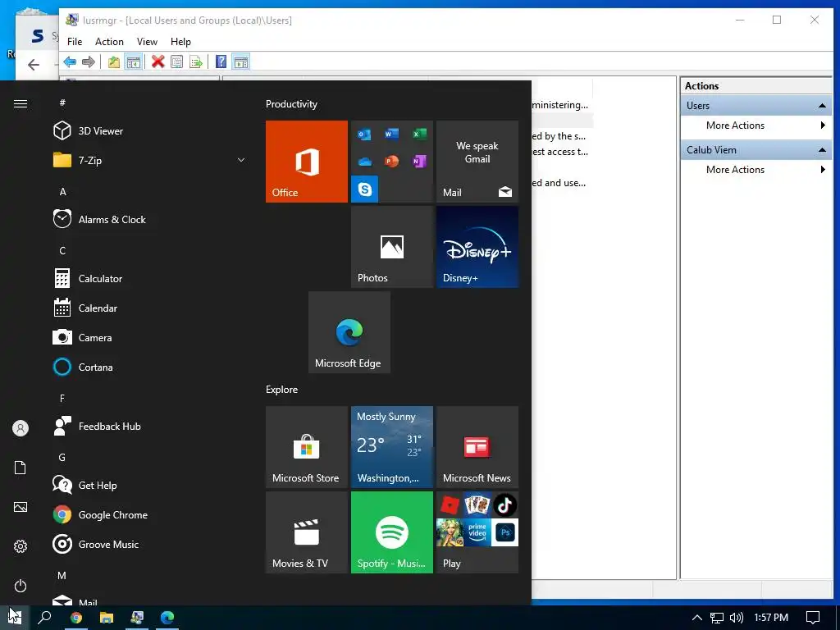
Task: Open File Explorer from taskbar
Action: tap(107, 618)
